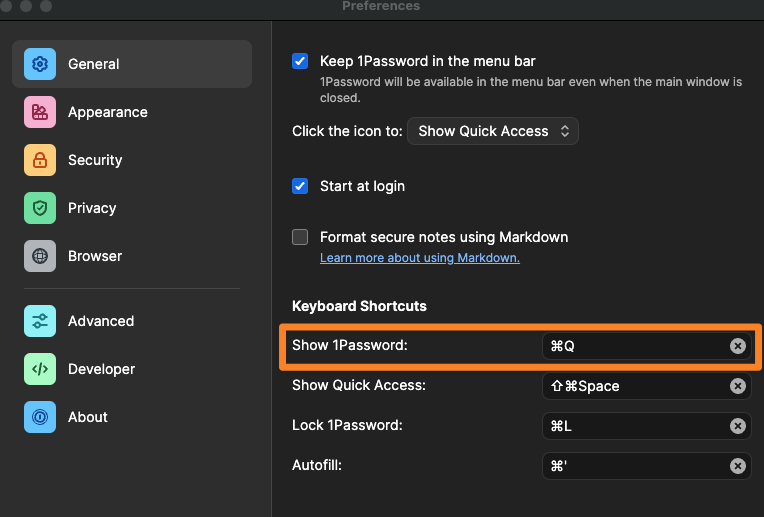Click the About 1Password icon
The image size is (764, 517).
(40, 417)
